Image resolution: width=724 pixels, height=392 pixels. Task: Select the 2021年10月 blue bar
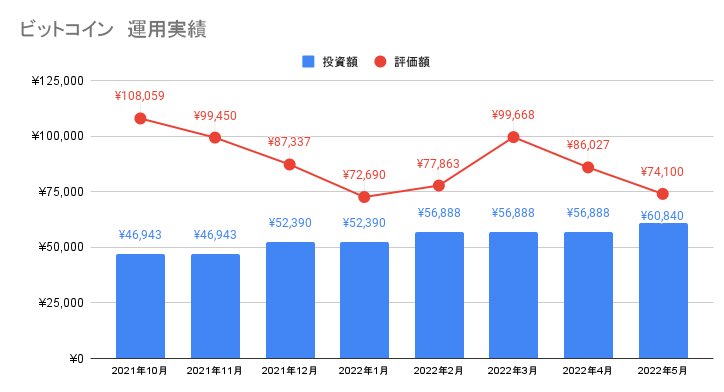[140, 306]
